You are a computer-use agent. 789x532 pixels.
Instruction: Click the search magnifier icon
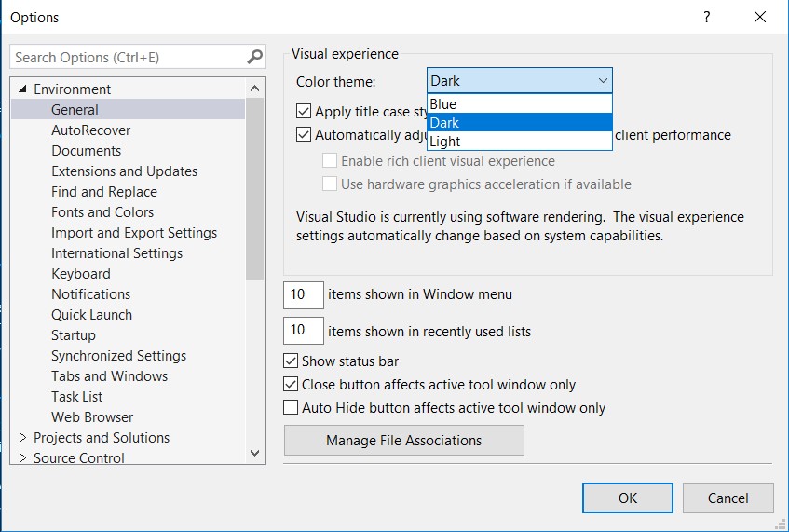click(255, 57)
